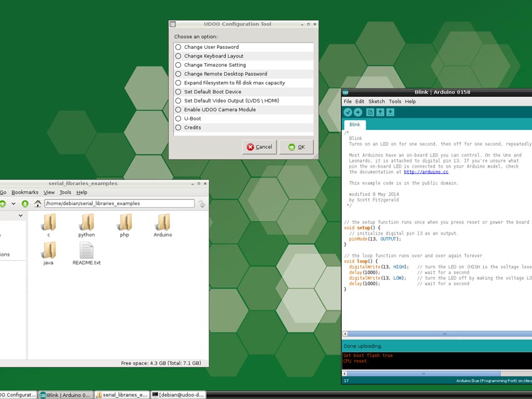Click the console scrollbar left arrow
Screen dimensions: 532x399
pyautogui.click(x=345, y=373)
